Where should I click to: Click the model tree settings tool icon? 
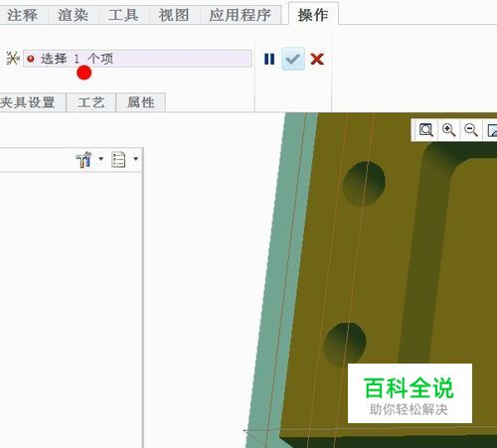(x=83, y=160)
